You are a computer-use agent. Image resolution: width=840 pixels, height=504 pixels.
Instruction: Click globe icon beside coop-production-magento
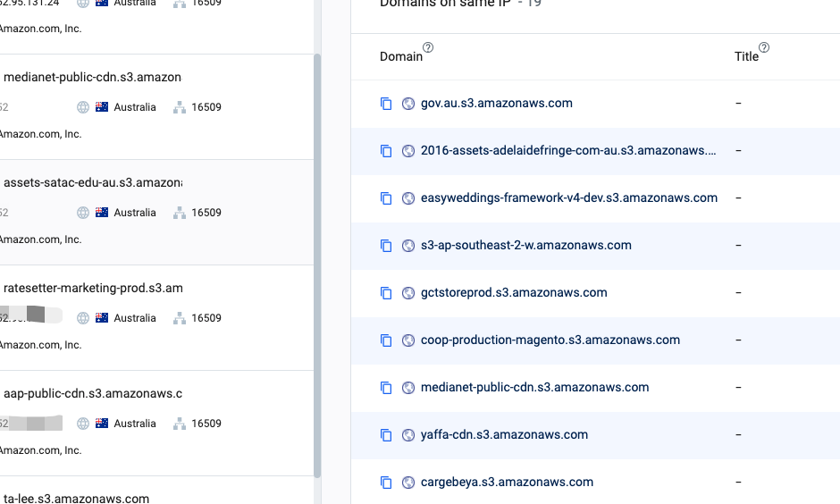(408, 340)
